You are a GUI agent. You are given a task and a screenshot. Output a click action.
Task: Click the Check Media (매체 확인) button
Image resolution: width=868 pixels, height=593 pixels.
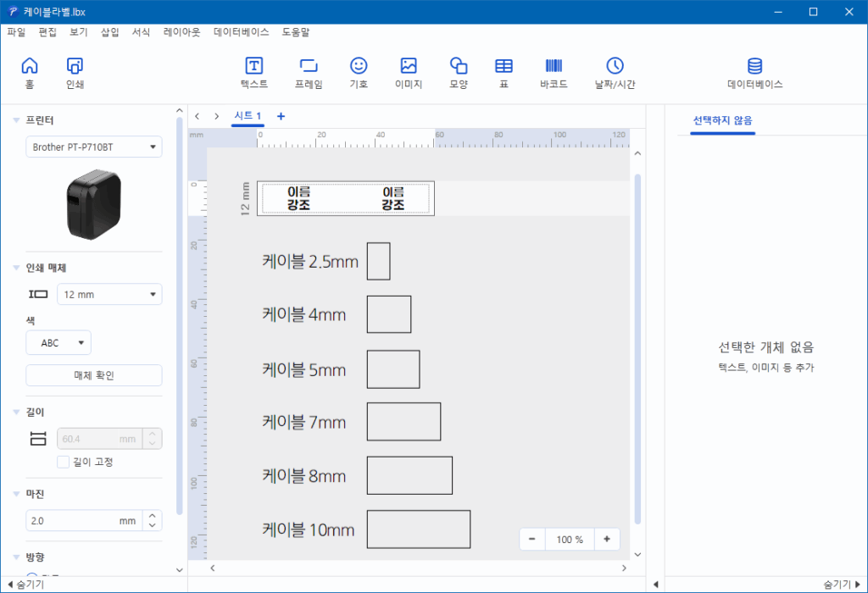pos(93,375)
